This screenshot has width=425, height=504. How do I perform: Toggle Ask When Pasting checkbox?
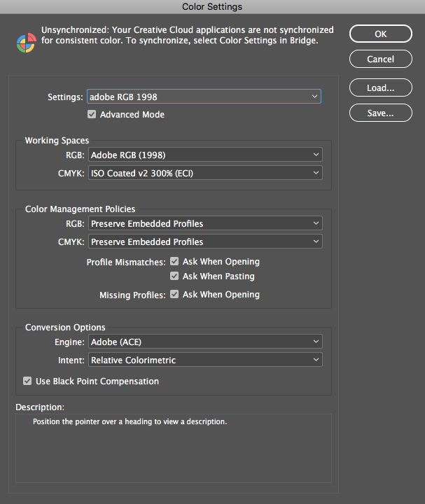(174, 276)
